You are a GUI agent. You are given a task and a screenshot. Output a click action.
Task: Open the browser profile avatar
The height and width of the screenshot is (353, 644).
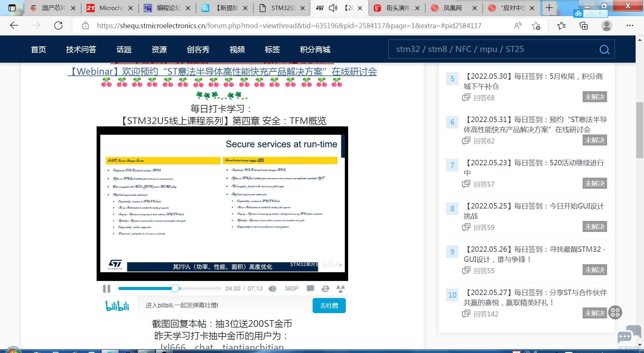(x=606, y=25)
